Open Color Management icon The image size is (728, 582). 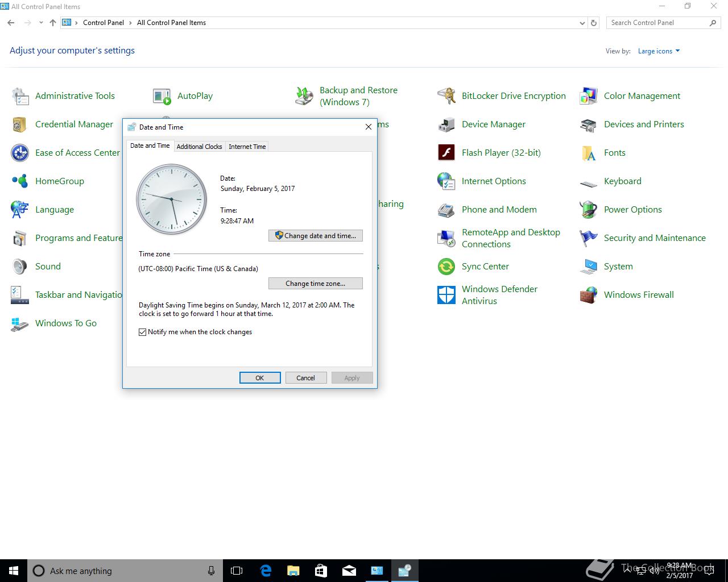pyautogui.click(x=589, y=96)
